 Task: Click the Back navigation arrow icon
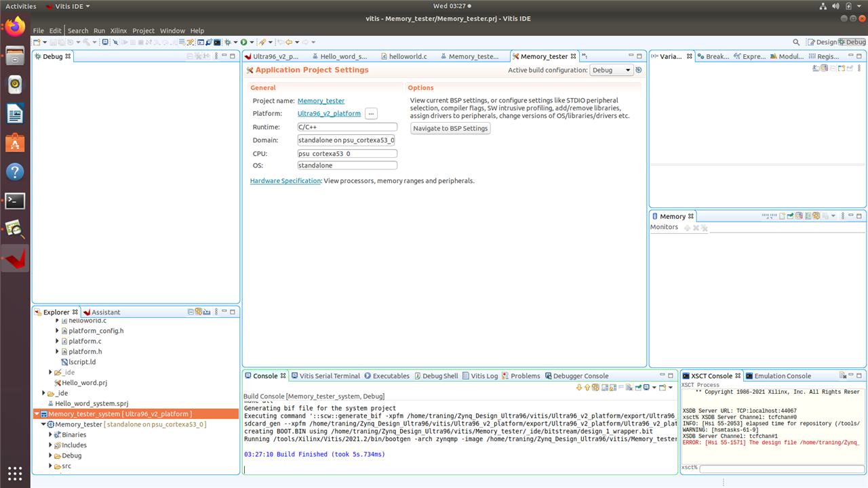(x=289, y=42)
